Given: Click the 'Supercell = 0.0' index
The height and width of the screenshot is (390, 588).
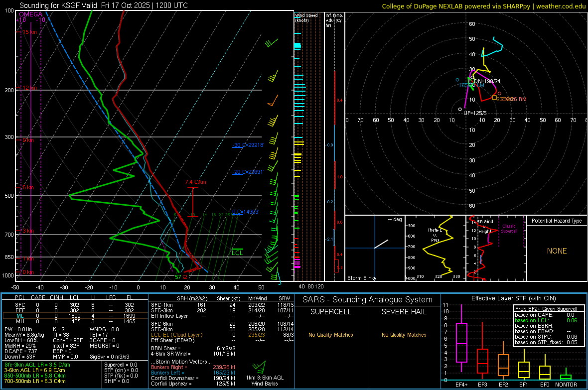Looking at the screenshot, I should [121, 365].
